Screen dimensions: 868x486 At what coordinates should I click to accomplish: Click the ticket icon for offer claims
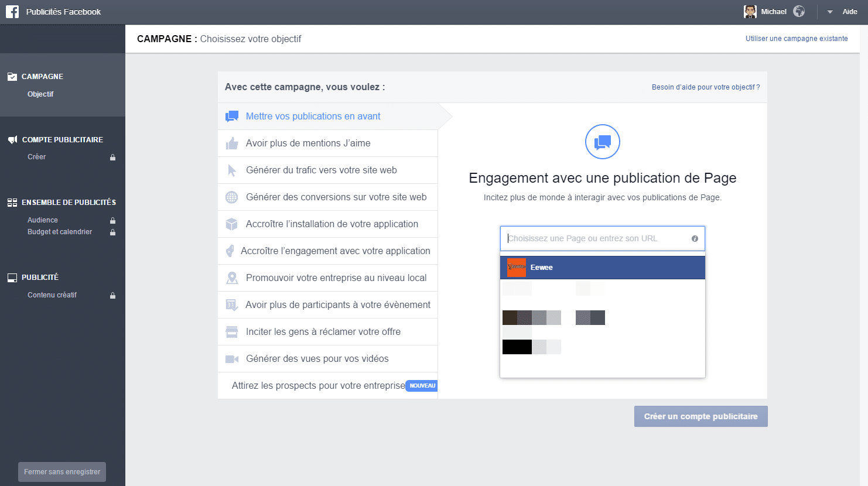coord(231,331)
